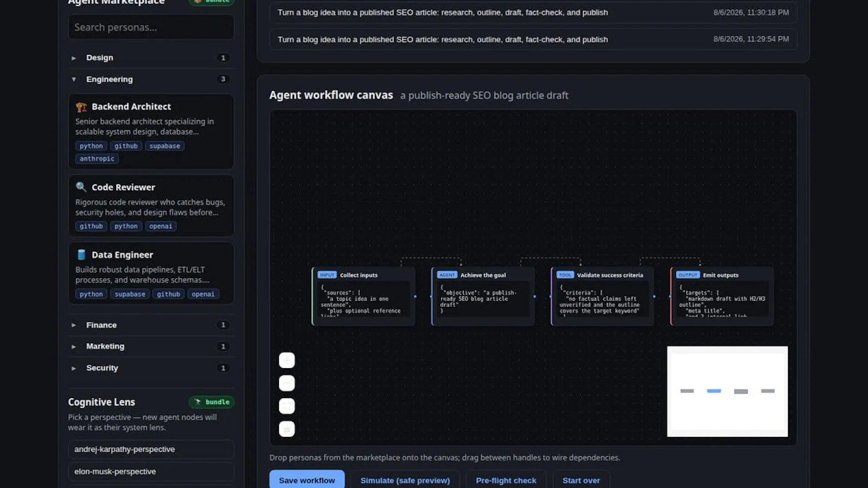Viewport: 868px width, 488px height.
Task: Click the TOOL badge on Validate success criteria node
Action: (565, 275)
